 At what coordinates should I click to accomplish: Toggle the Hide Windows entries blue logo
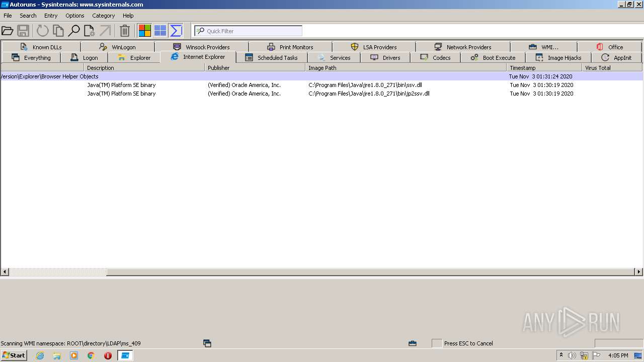[x=160, y=31]
